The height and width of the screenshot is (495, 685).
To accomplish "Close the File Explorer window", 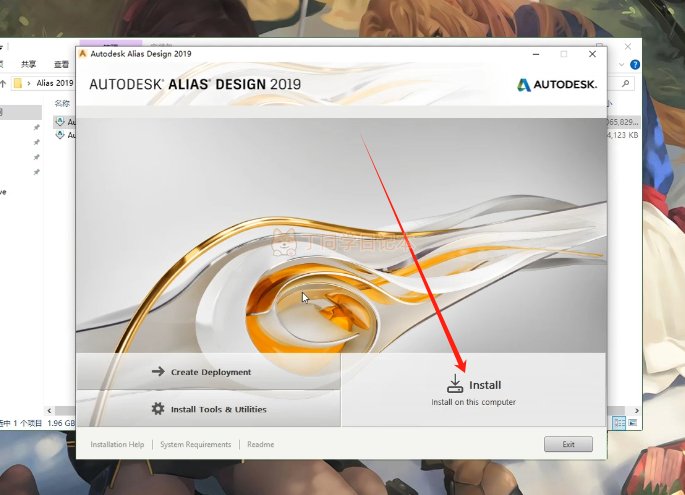I will click(628, 46).
